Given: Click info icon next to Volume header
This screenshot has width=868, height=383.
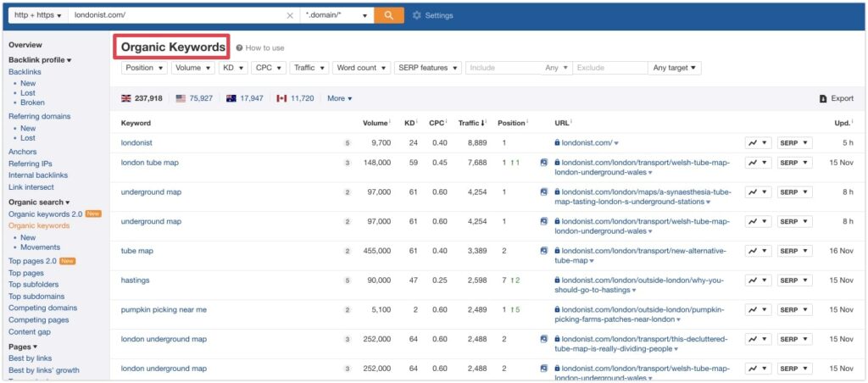Looking at the screenshot, I should 390,122.
